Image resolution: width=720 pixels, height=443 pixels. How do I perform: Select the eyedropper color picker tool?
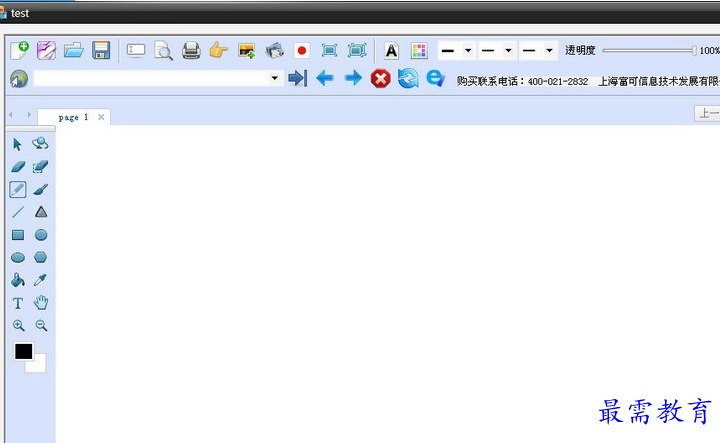(40, 280)
